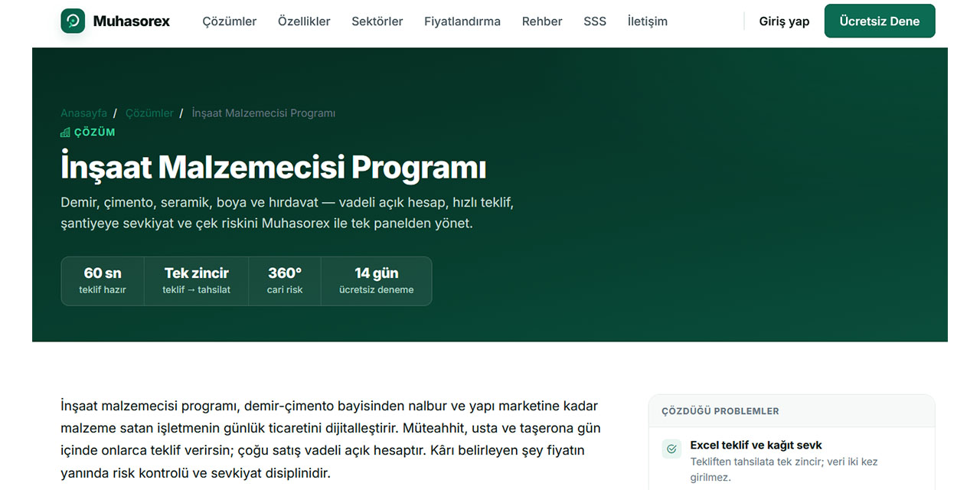The image size is (980, 490).
Task: Click the intro paragraph starting İnşaat malzemecisi programı
Action: coord(331,439)
